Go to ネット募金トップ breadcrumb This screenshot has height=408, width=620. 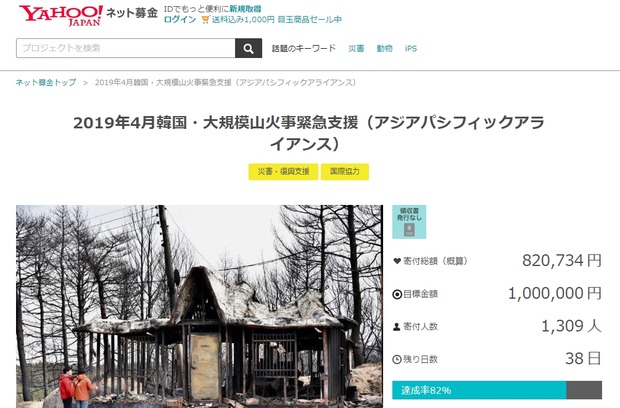[46, 82]
